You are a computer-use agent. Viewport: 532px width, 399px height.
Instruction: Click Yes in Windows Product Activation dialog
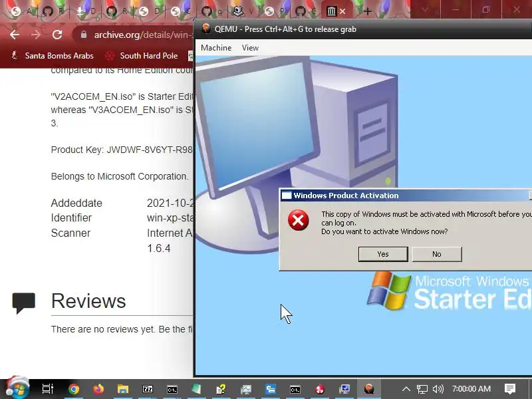383,254
